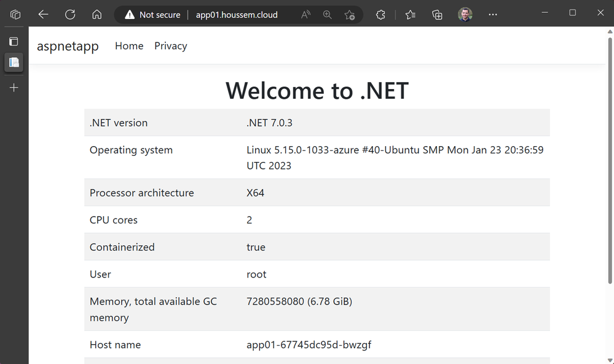
Task: Reload the page with the refresh icon
Action: [70, 15]
